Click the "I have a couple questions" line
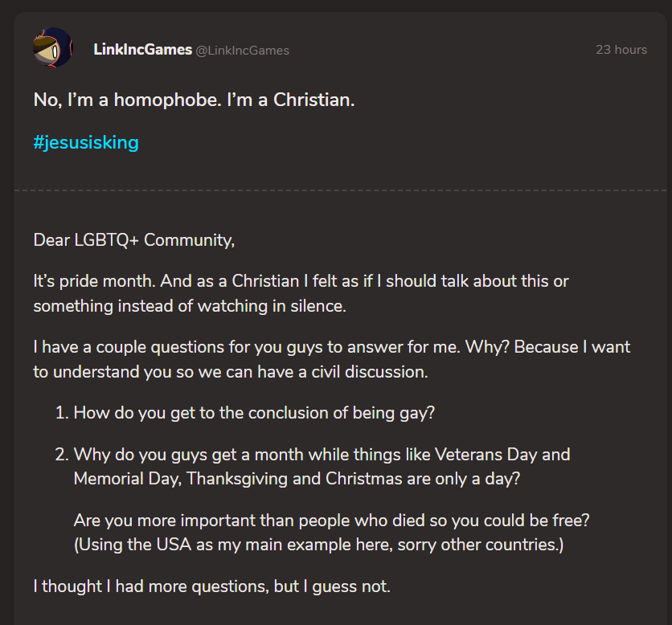The height and width of the screenshot is (625, 672). (332, 347)
